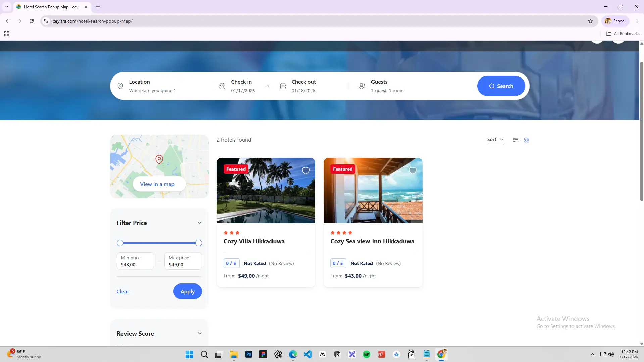Collapse the Review Score section
The image size is (644, 362).
[199, 333]
